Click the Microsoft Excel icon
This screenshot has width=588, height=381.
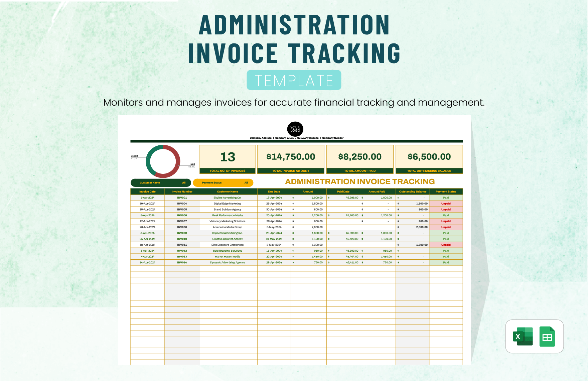click(x=523, y=336)
